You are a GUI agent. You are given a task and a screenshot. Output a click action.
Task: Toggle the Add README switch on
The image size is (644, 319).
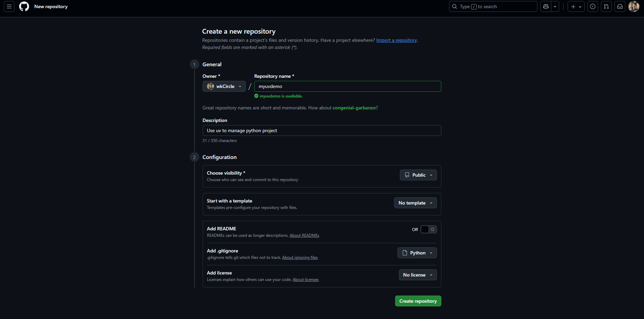pos(428,229)
